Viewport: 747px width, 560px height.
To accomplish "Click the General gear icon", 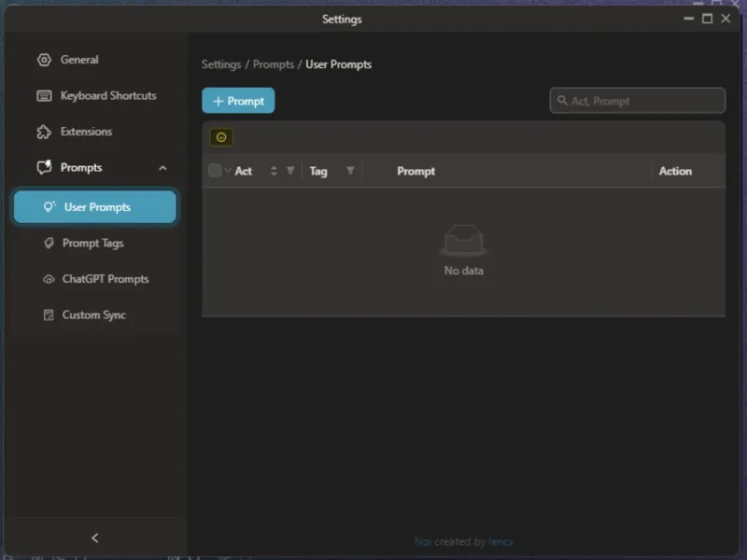I will coord(44,60).
